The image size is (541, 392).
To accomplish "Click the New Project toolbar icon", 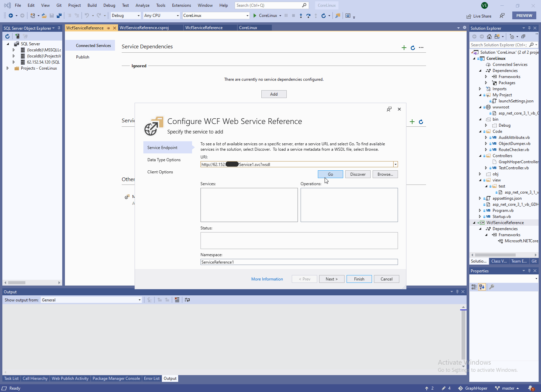I will (x=32, y=16).
